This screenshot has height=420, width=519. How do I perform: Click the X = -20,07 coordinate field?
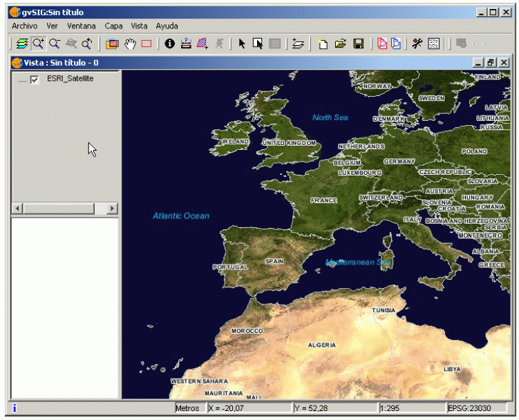(x=249, y=408)
